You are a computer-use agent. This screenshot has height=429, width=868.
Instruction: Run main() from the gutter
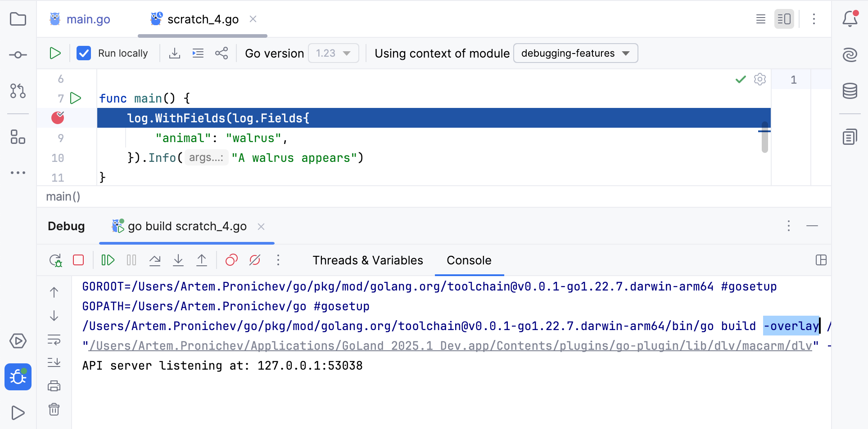coord(76,98)
